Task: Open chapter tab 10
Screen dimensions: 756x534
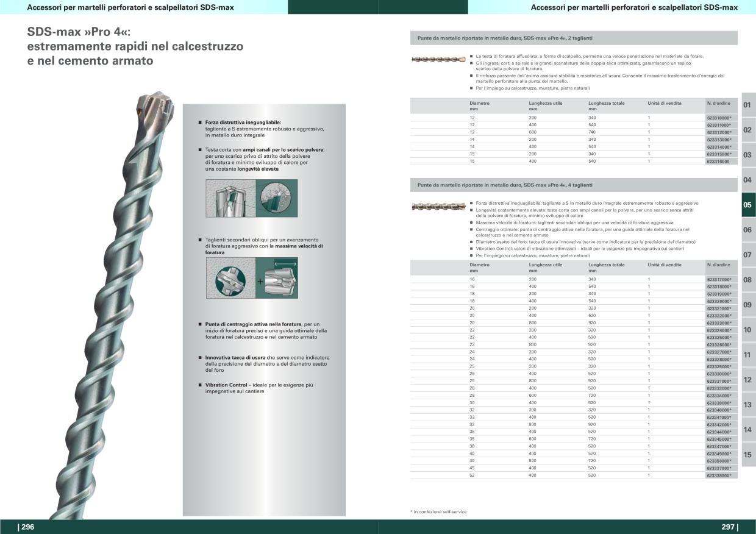Action: point(748,330)
